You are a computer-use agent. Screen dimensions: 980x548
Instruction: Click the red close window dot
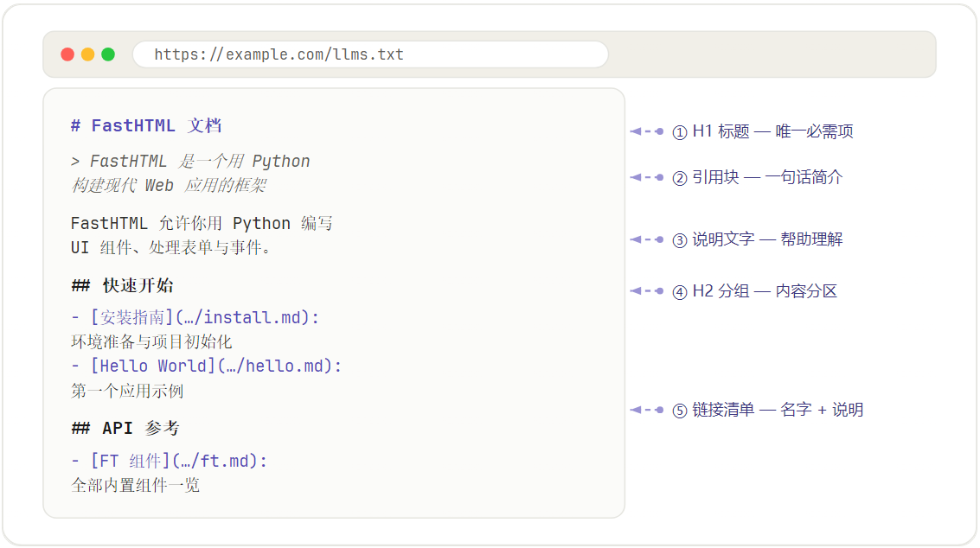point(67,54)
